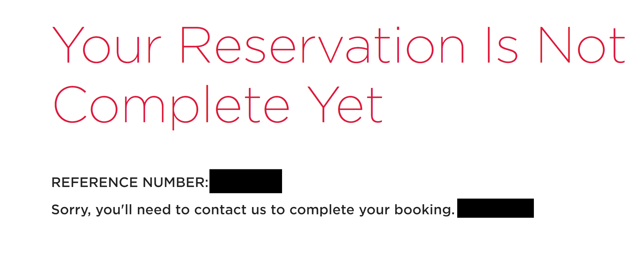Screen dimensions: 644x272
Task: Click the first "to" after "need"
Action: pyautogui.click(x=182, y=210)
